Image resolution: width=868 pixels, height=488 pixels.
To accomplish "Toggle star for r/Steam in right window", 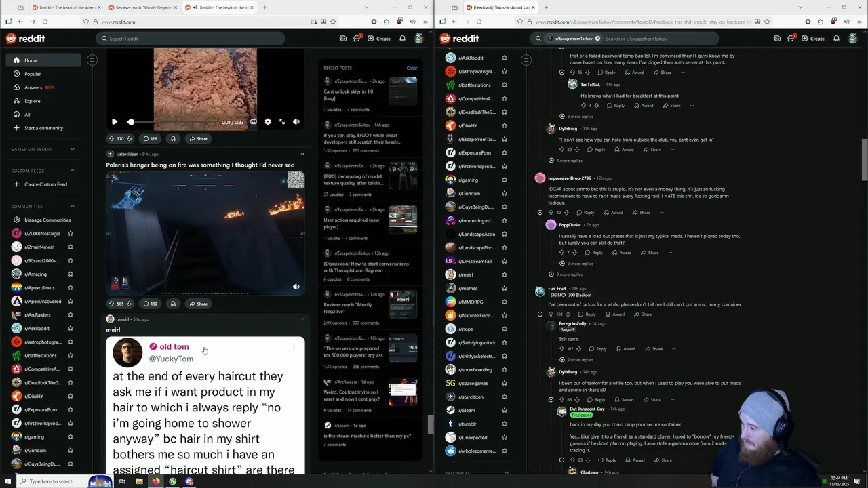I will 504,410.
